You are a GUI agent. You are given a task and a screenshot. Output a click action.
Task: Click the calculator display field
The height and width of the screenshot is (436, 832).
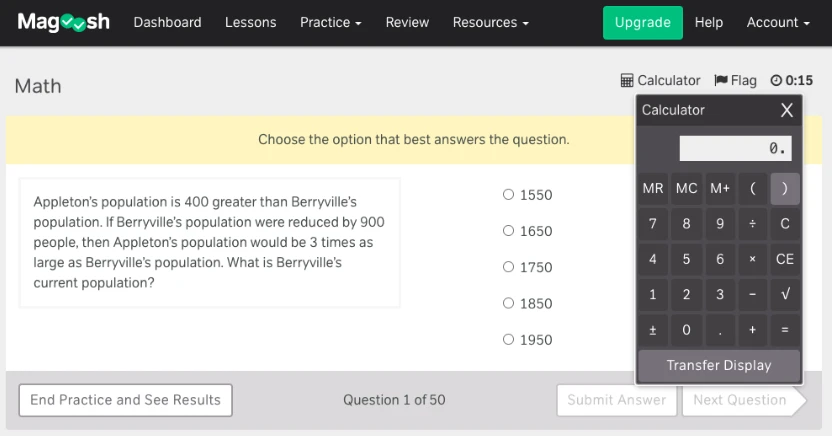pos(735,148)
